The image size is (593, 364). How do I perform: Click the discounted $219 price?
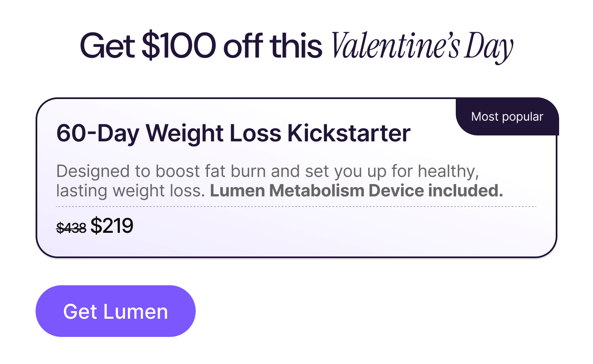(112, 226)
